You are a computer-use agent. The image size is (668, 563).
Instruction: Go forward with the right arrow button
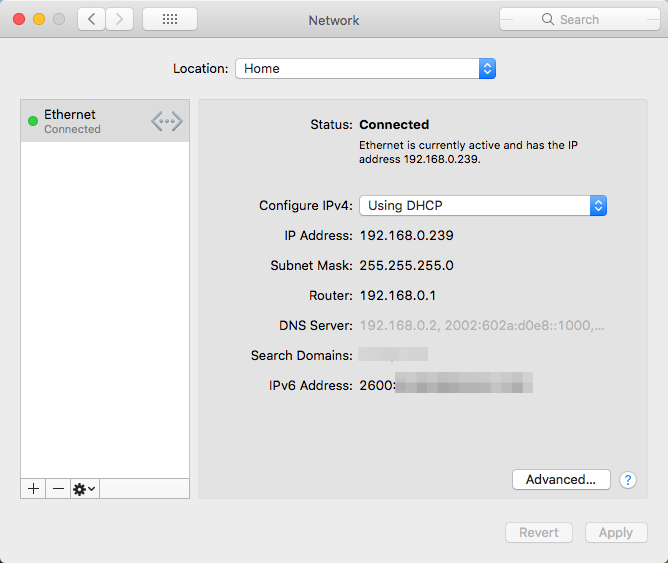point(119,19)
